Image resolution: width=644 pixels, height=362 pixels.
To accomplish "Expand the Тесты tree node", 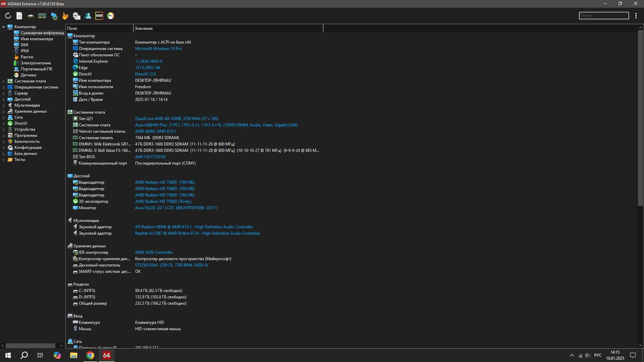I will point(3,160).
